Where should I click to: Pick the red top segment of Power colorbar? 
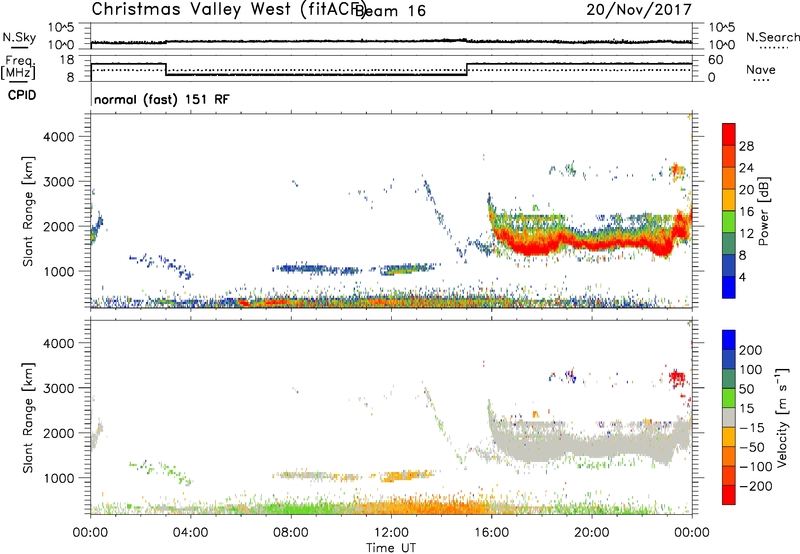729,134
